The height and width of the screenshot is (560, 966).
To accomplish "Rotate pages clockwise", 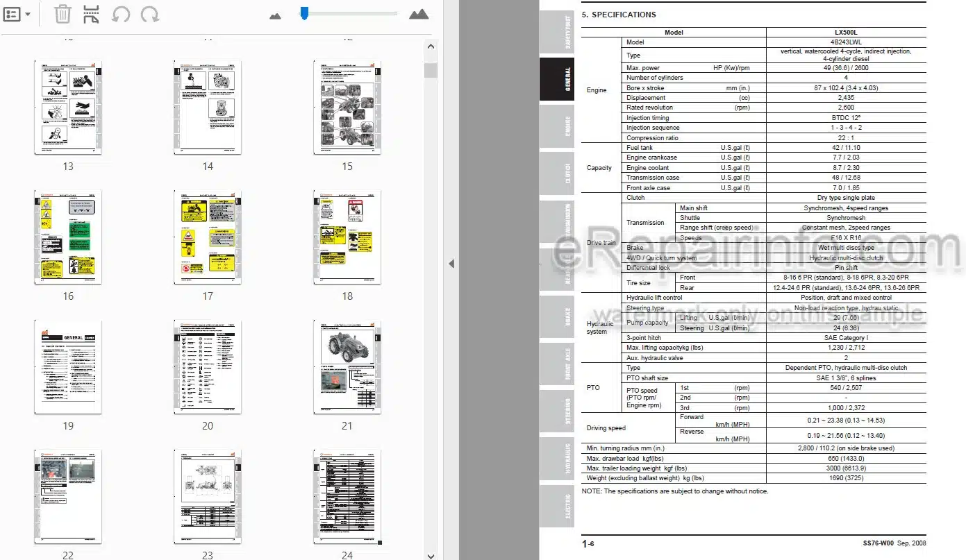I will click(x=149, y=14).
